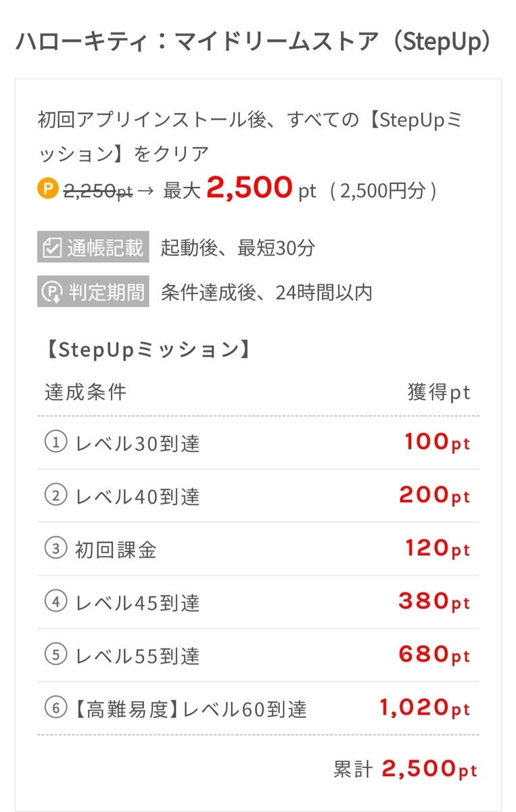
Task: Click the circled number 4 icon
Action: [x=55, y=602]
